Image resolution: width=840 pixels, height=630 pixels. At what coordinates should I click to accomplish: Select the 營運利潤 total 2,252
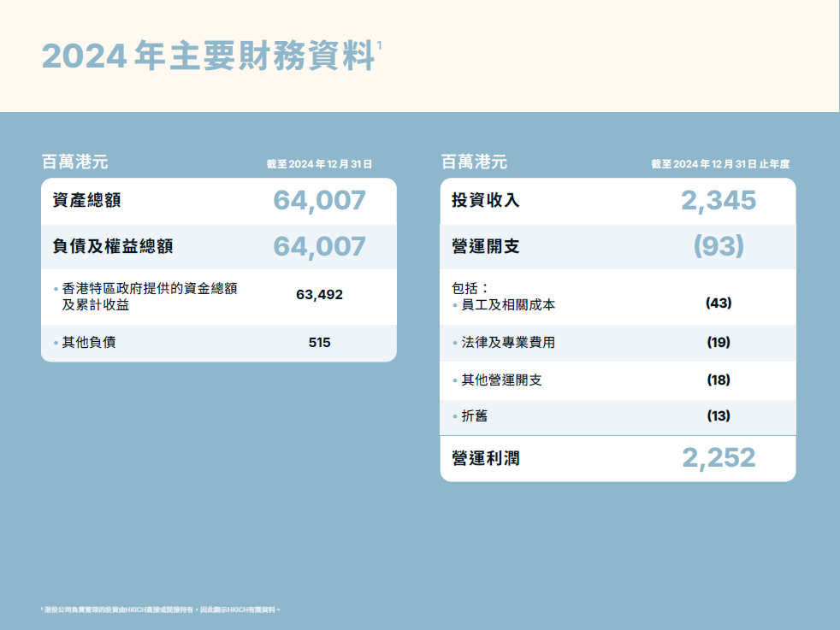[x=719, y=458]
